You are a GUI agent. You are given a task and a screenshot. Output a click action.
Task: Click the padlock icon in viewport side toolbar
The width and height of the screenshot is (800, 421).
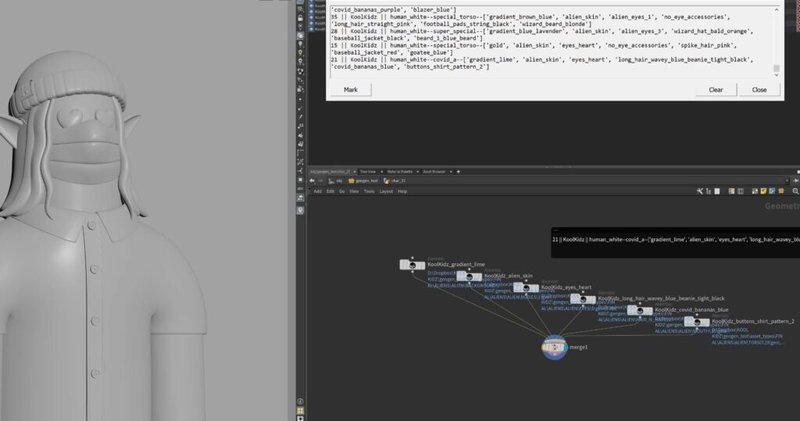(300, 18)
